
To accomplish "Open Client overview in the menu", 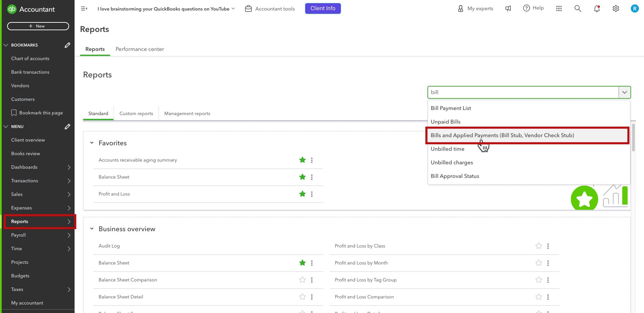I will coord(28,140).
